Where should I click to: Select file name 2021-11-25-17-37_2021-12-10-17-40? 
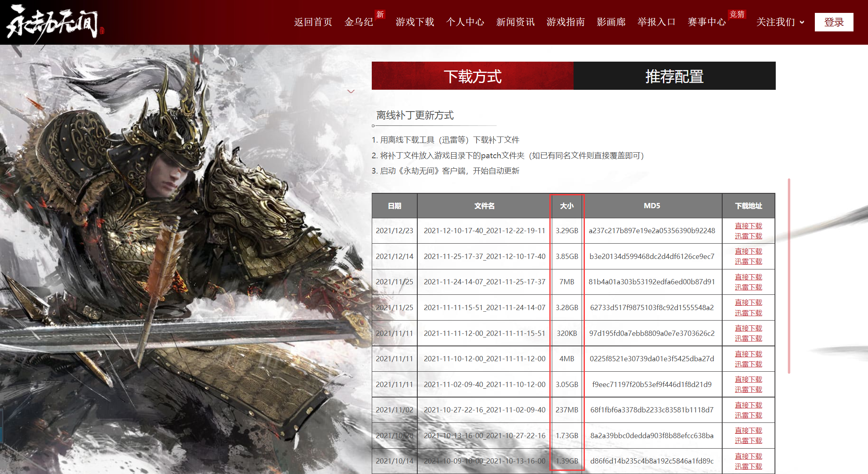(484, 257)
